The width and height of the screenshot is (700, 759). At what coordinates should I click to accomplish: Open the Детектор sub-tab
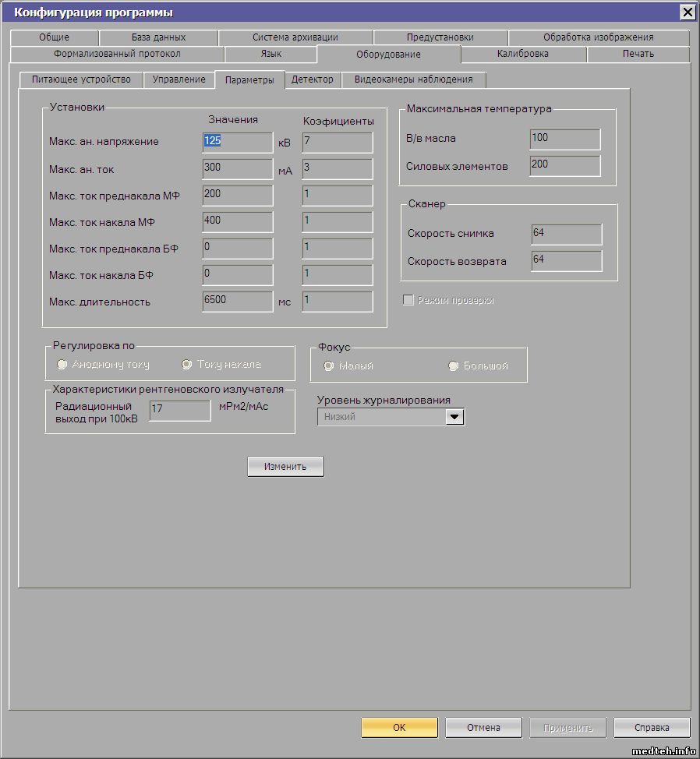coord(312,79)
